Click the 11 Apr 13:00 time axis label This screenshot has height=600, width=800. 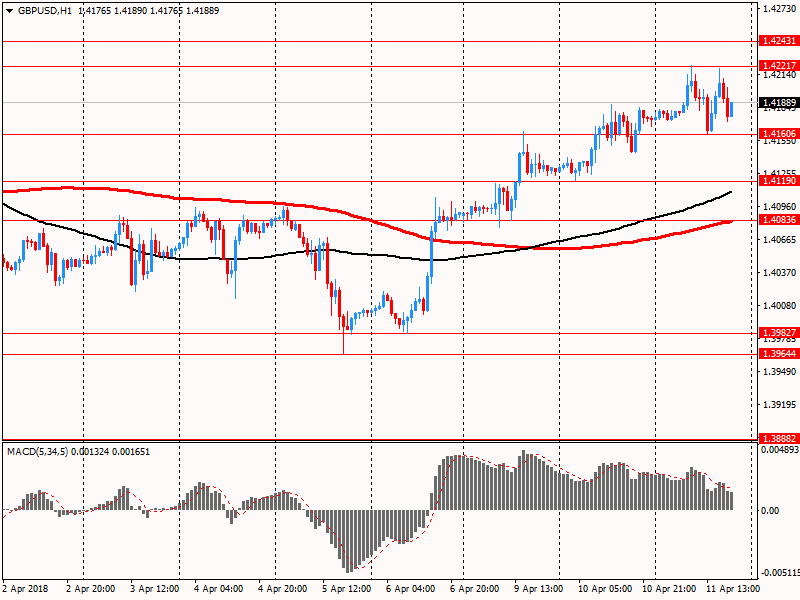click(x=733, y=589)
